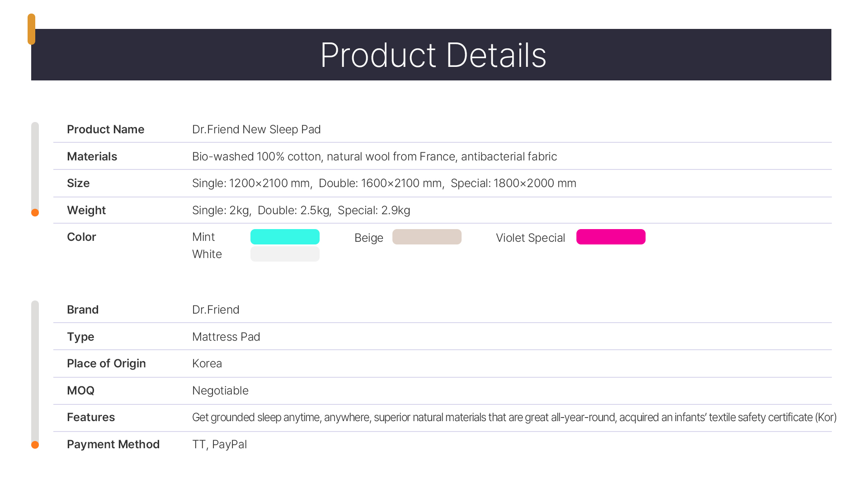Click the Negotiable MOQ value

pos(220,390)
